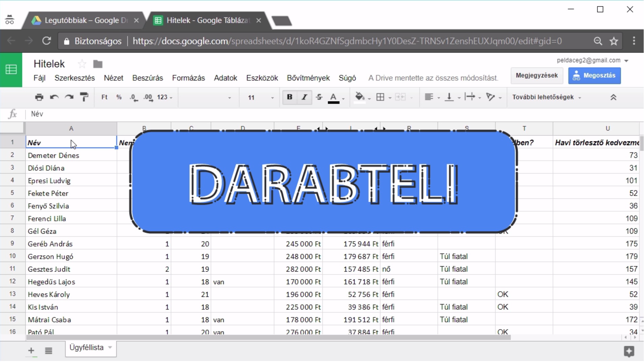Open the folder icon next to title
644x362 pixels.
pos(98,64)
